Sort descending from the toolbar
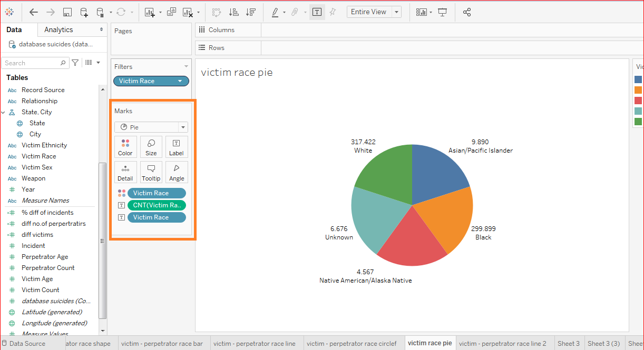 point(251,12)
